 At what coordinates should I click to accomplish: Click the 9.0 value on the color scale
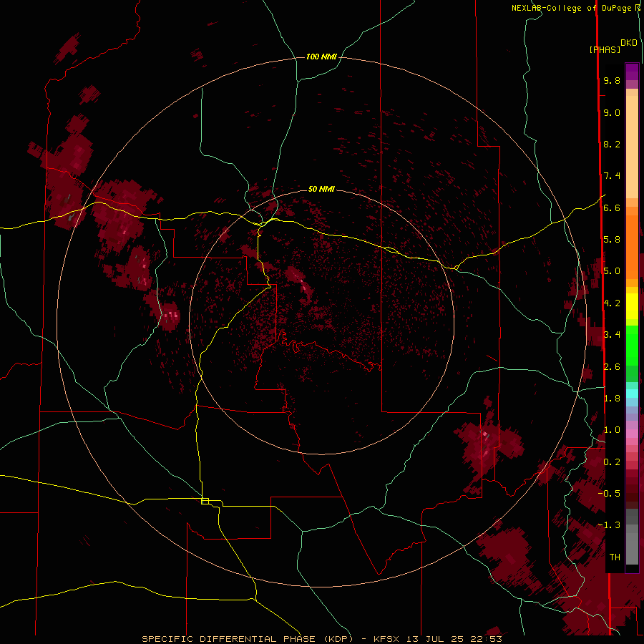click(612, 112)
